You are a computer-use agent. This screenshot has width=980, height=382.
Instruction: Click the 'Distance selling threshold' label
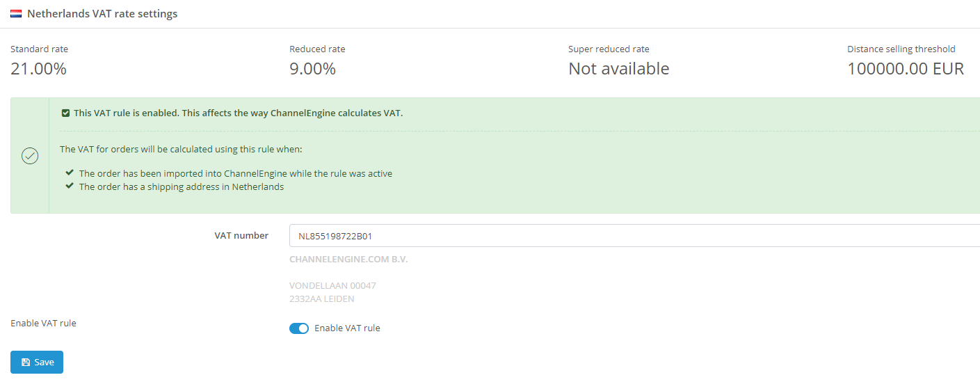(901, 49)
